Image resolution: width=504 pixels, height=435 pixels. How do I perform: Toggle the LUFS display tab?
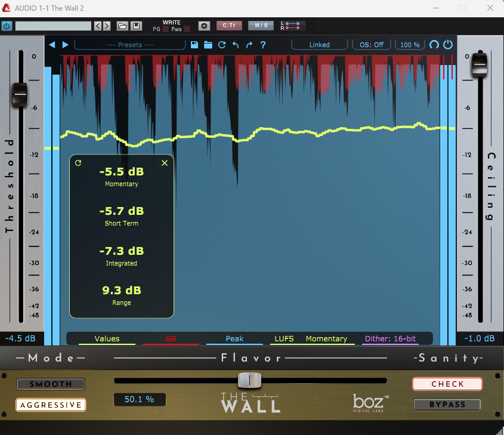(x=284, y=339)
